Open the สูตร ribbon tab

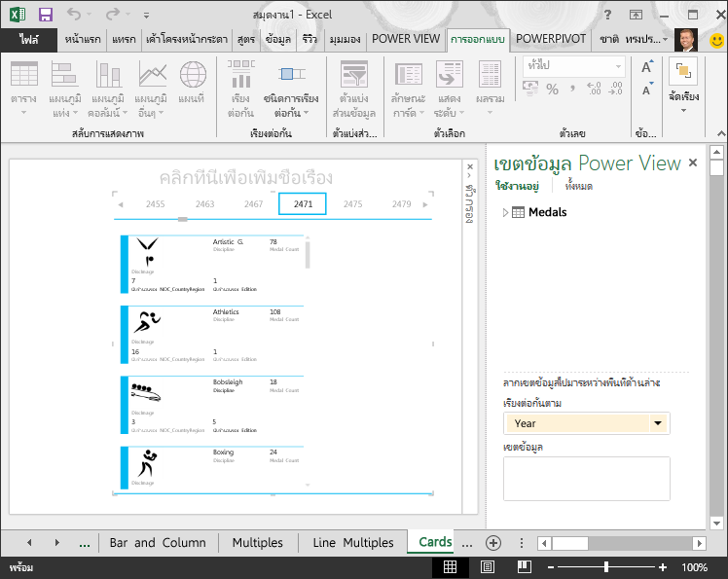pos(245,40)
